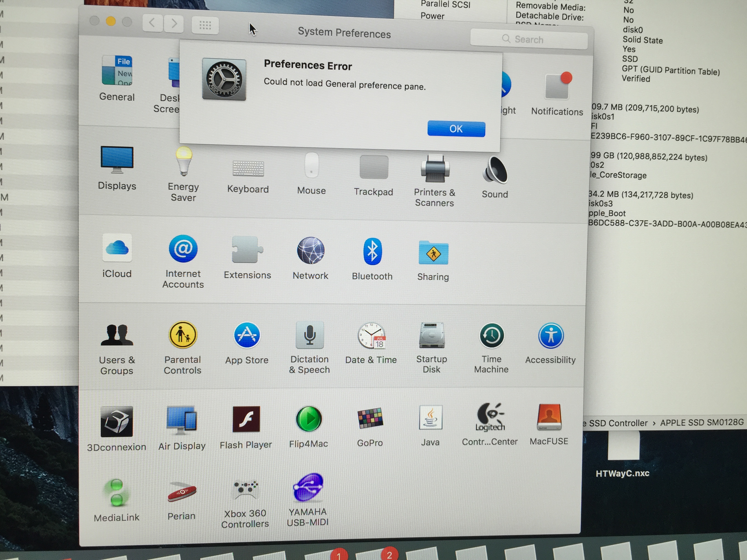
Task: Open YAMAHA USB-MIDI preferences
Action: [308, 488]
